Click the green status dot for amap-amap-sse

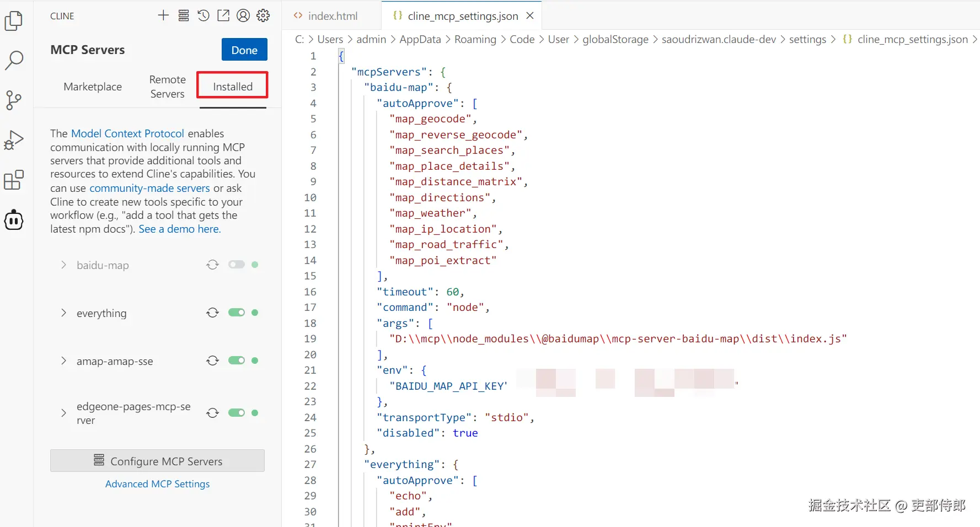pyautogui.click(x=255, y=361)
